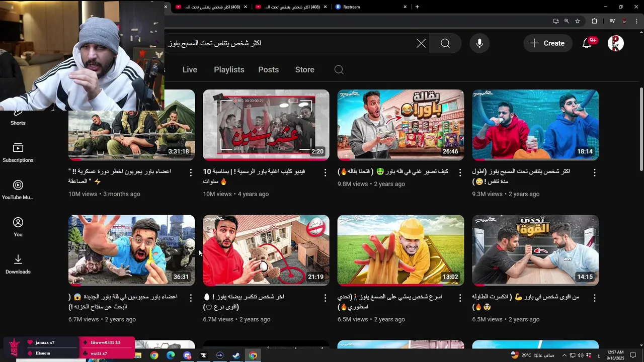Open Chrome's three-dot menu

[x=636, y=21]
